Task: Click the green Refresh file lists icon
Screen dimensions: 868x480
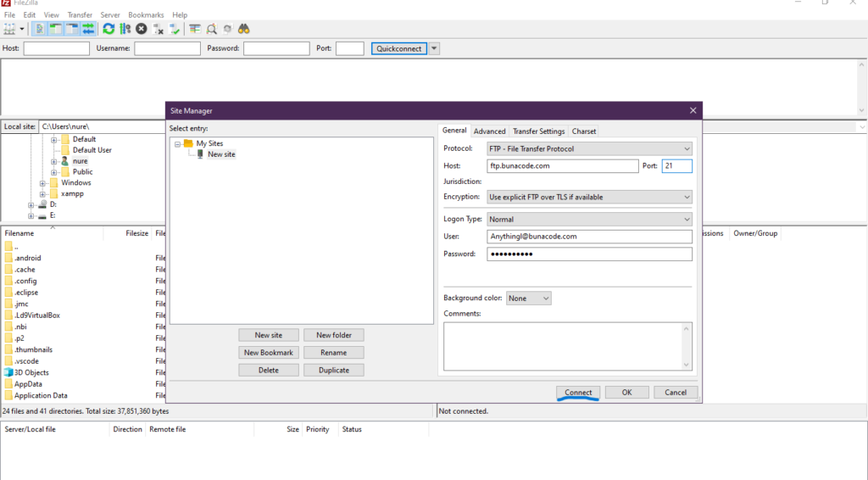Action: pyautogui.click(x=108, y=29)
